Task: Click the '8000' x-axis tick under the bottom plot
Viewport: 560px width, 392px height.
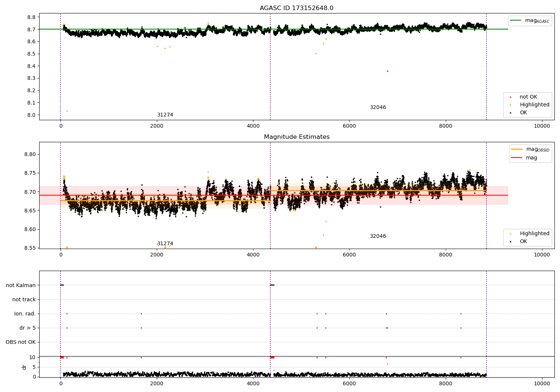Action: point(446,383)
